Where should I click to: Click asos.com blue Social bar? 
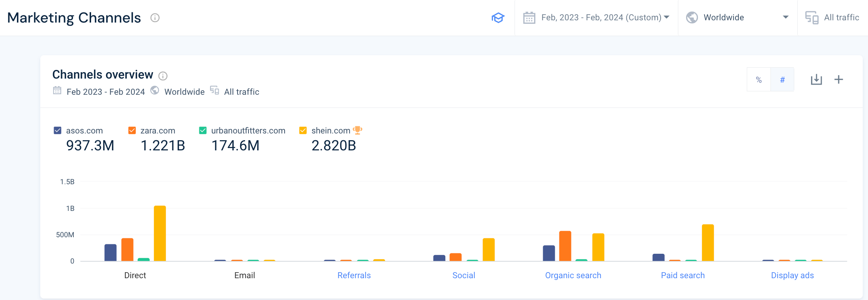[439, 258]
